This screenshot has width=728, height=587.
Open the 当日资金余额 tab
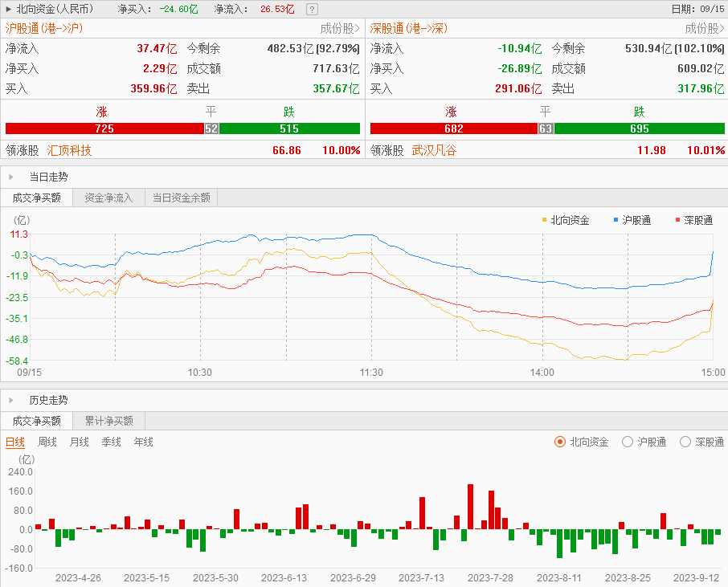tap(181, 198)
